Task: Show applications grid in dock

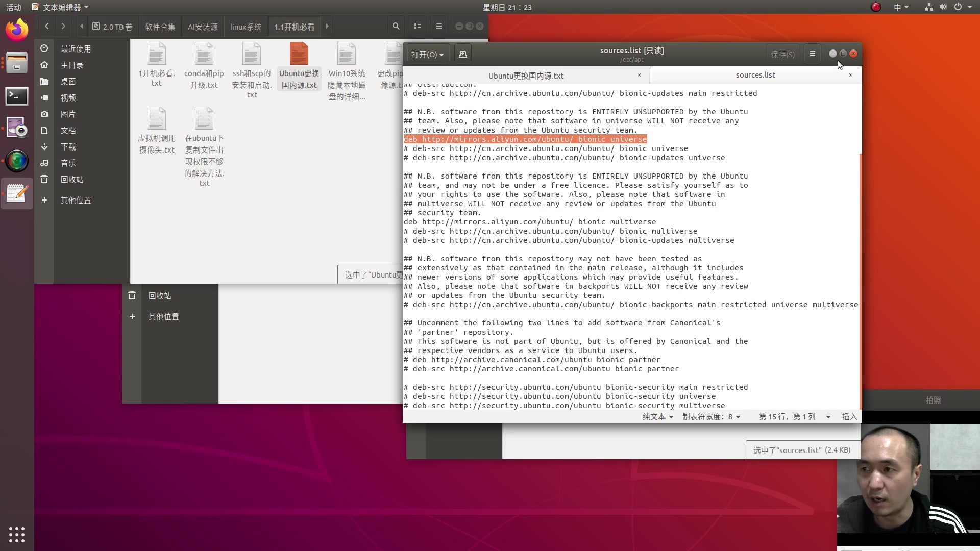Action: point(17,534)
